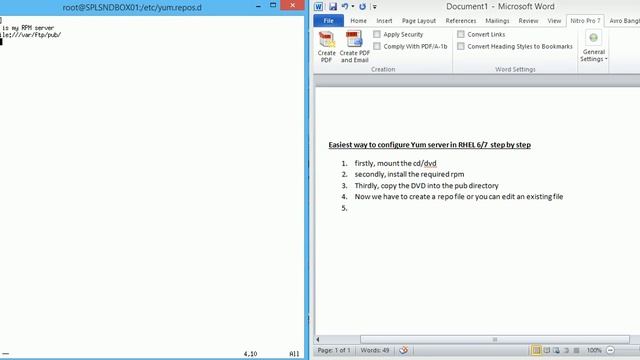The image size is (640, 360).
Task: Click the Redo/Repeat icon
Action: [x=362, y=7]
